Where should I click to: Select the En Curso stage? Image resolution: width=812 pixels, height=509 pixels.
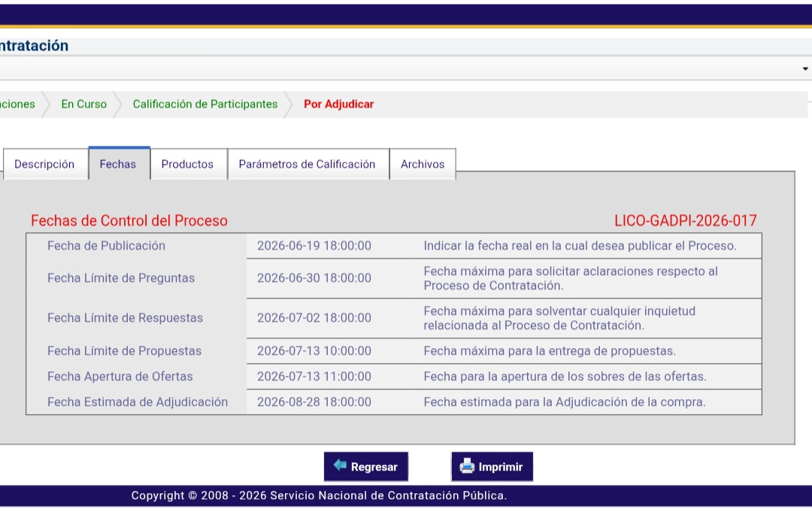tap(84, 104)
